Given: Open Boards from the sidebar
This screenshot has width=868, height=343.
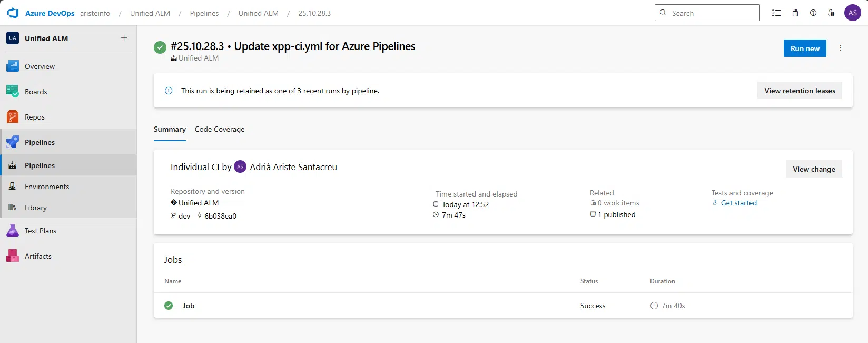Looking at the screenshot, I should [36, 92].
